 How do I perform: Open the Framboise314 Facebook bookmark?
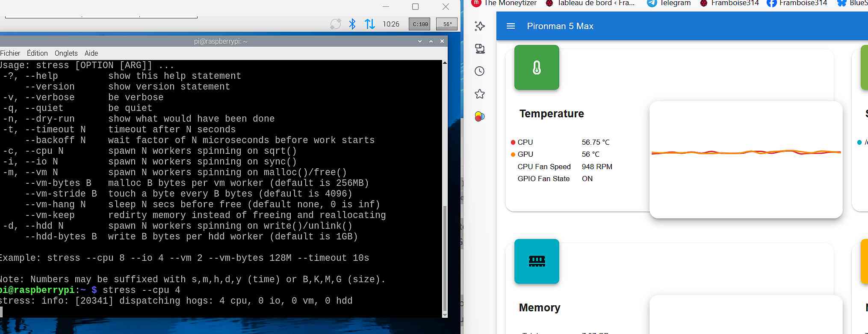797,3
